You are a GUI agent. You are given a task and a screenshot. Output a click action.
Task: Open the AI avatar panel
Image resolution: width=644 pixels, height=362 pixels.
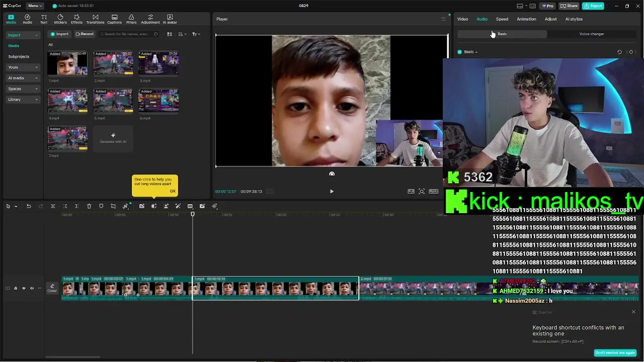[170, 19]
